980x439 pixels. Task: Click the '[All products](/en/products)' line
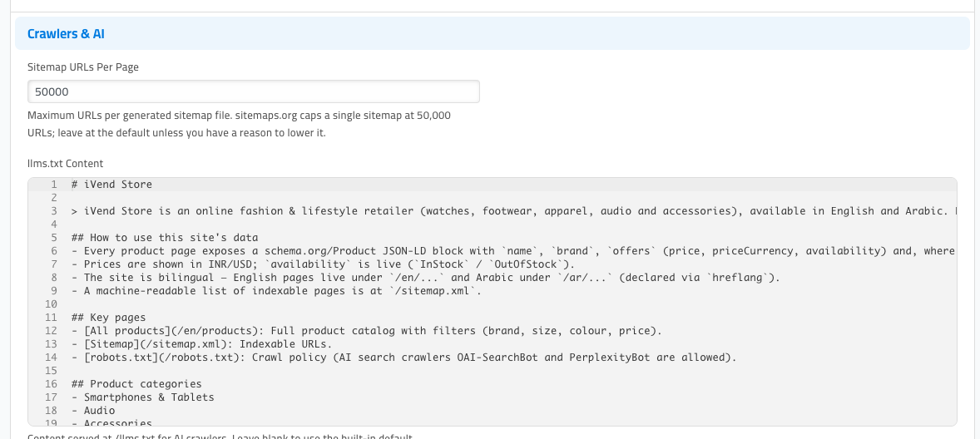(366, 331)
